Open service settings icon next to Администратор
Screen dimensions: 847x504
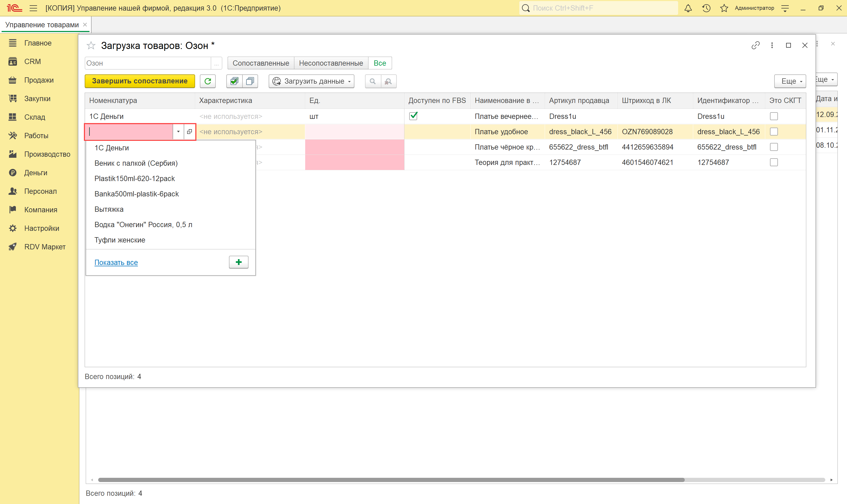pyautogui.click(x=785, y=8)
